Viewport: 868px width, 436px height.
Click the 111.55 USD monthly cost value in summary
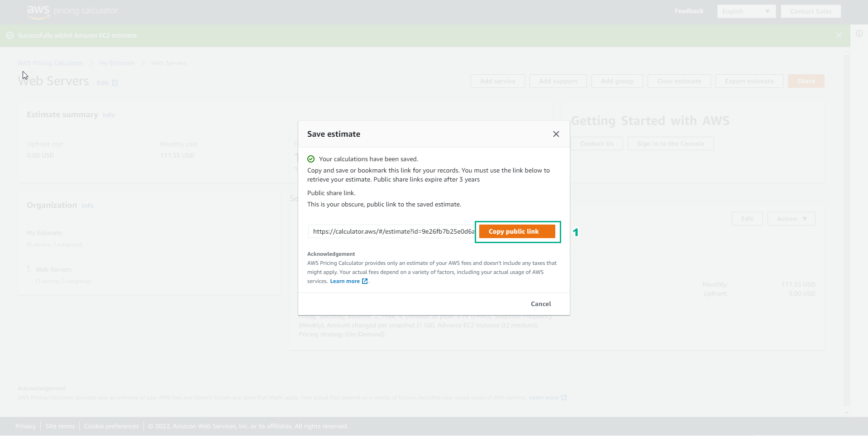[x=177, y=155]
